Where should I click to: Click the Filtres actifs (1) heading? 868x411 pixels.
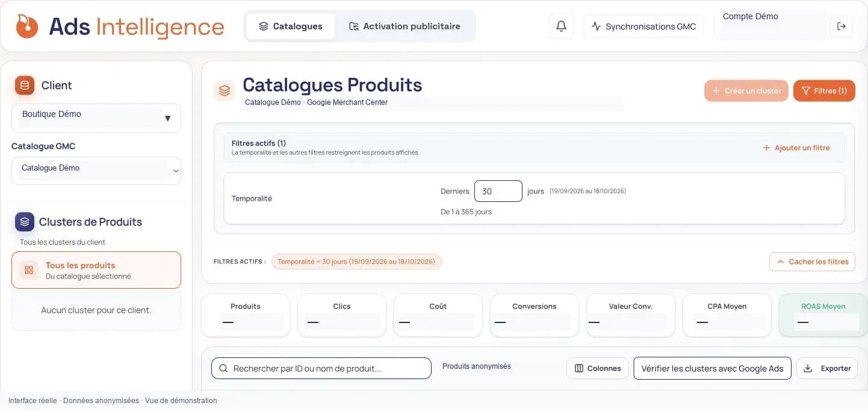coord(259,143)
